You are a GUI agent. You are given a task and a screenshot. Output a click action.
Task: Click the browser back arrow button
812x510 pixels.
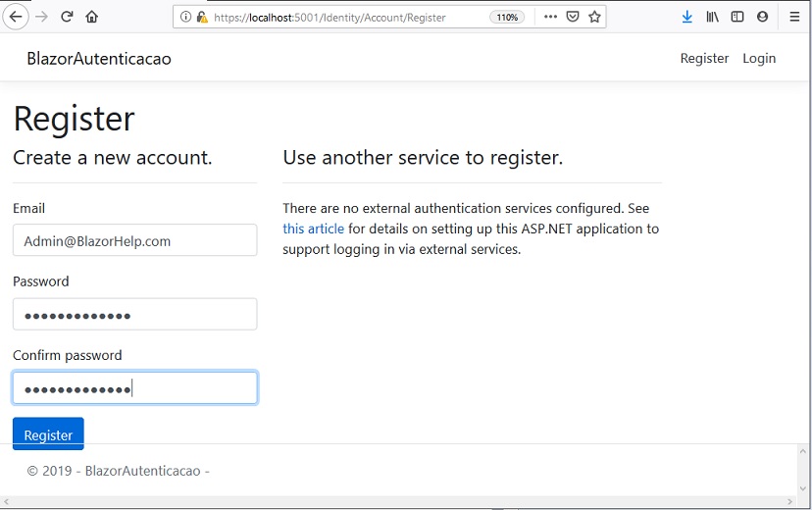(x=16, y=17)
